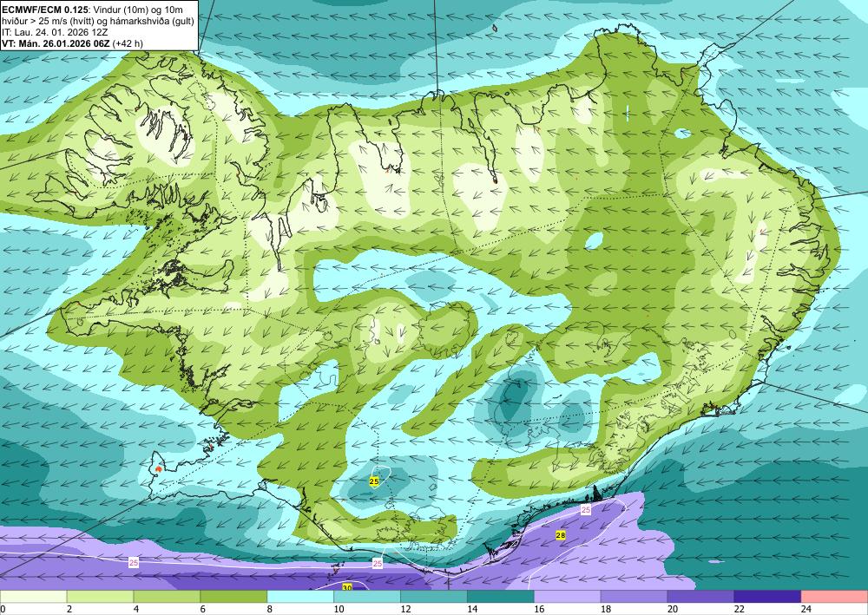Viewport: 868px width, 615px height.
Task: Click the pale green 2–4 m/s legend swatch
Action: tap(100, 597)
